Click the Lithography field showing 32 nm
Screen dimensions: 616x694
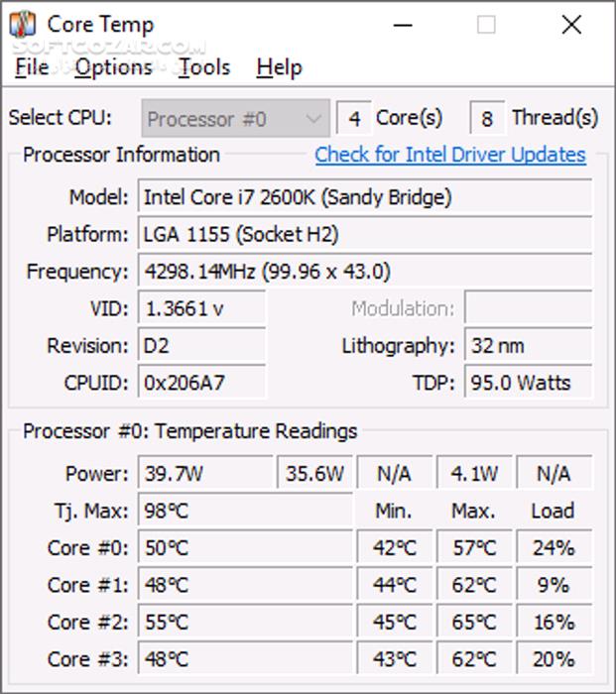(x=528, y=346)
